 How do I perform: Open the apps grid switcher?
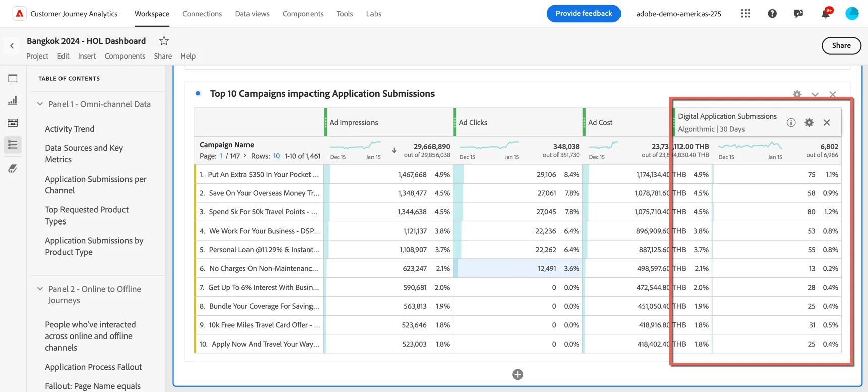[x=746, y=14]
